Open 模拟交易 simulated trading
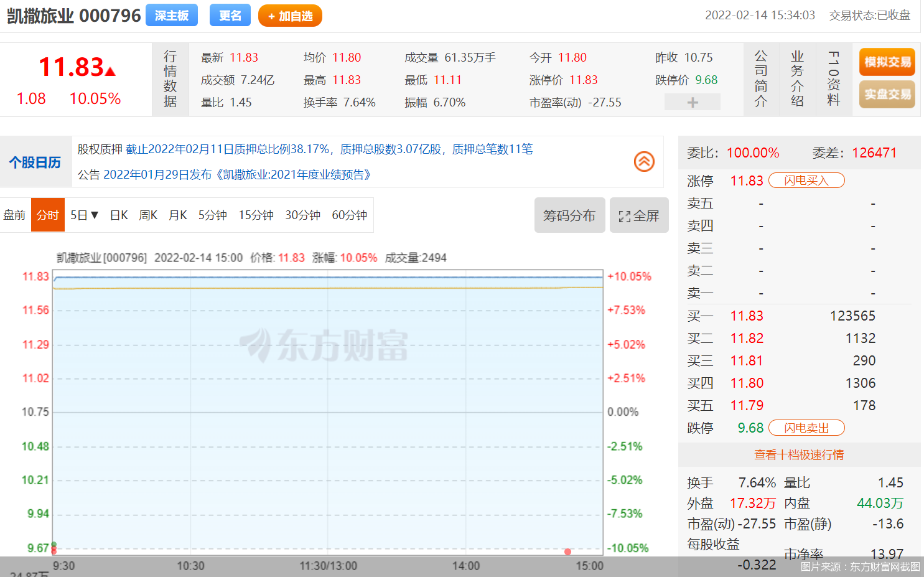 click(887, 62)
